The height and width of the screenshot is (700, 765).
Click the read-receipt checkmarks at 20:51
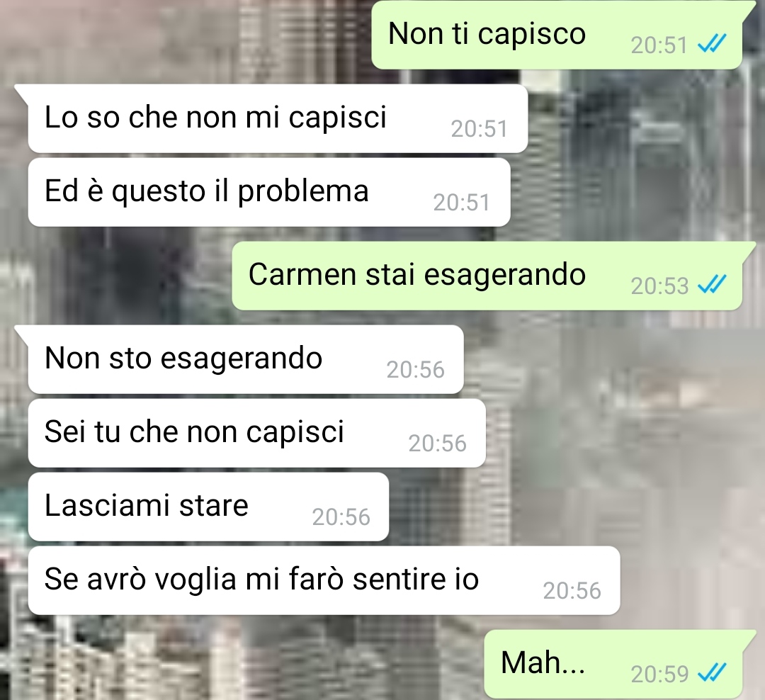[712, 45]
